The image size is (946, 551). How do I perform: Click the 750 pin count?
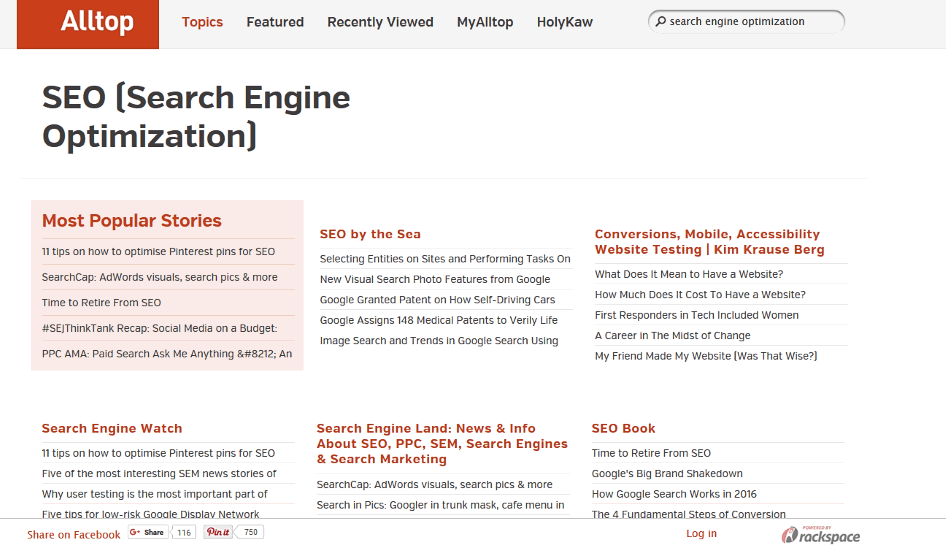coord(251,532)
